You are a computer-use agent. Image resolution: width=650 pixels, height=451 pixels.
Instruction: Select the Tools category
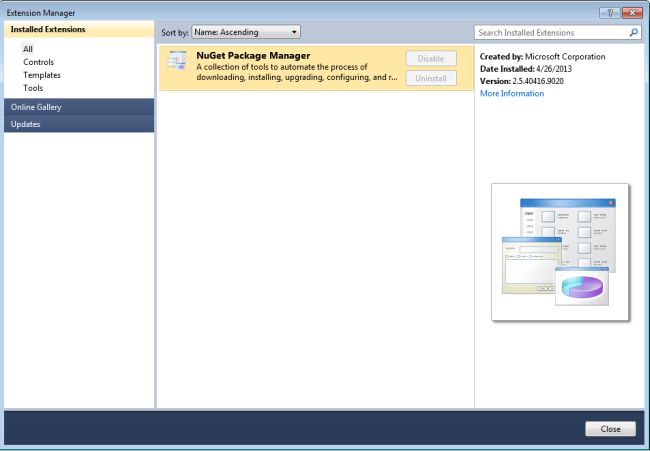tap(33, 88)
